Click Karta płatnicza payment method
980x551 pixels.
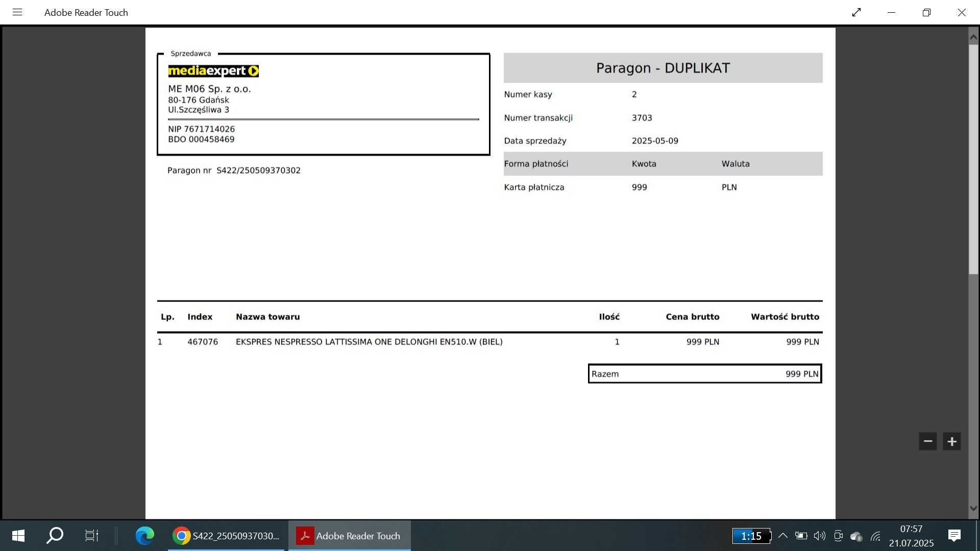[534, 187]
